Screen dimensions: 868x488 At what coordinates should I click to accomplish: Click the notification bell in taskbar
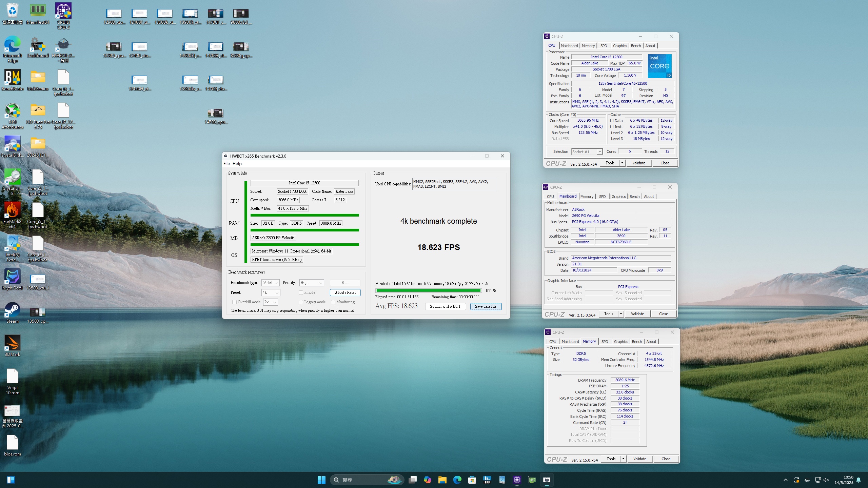pyautogui.click(x=859, y=480)
